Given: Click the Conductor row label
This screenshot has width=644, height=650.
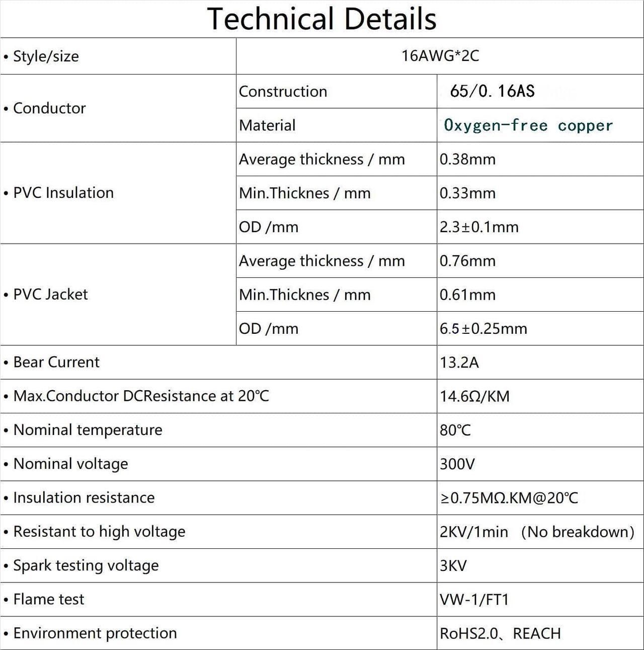Looking at the screenshot, I should 49,108.
